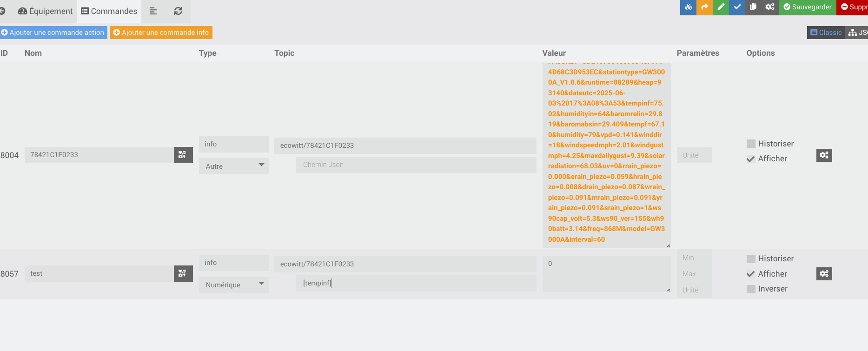Click the Chemin Json input field
Screen dimensions: 868x351
[416, 165]
